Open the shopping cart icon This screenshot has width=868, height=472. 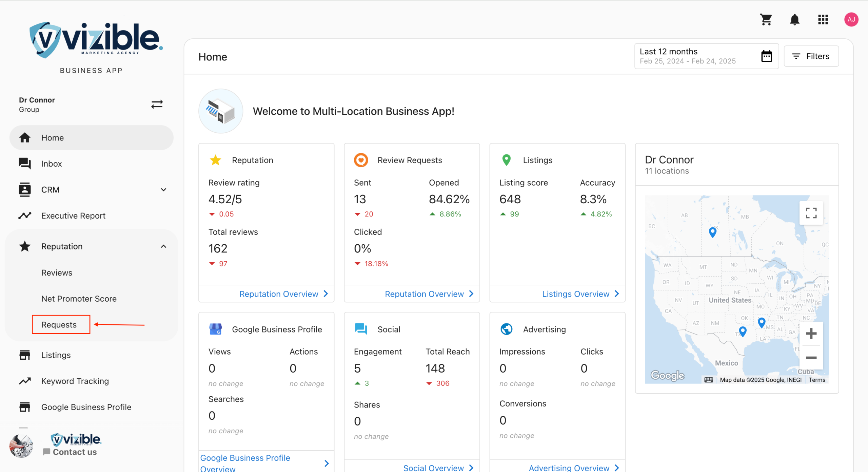tap(766, 20)
